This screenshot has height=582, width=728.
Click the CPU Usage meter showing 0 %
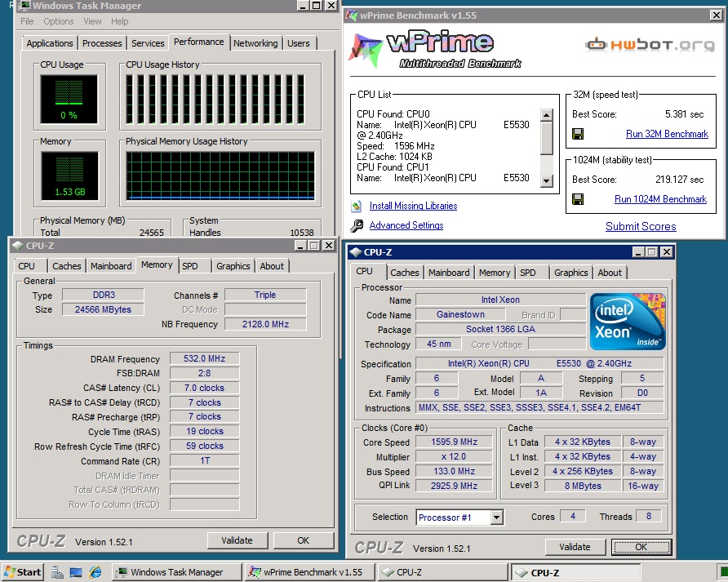tap(69, 99)
